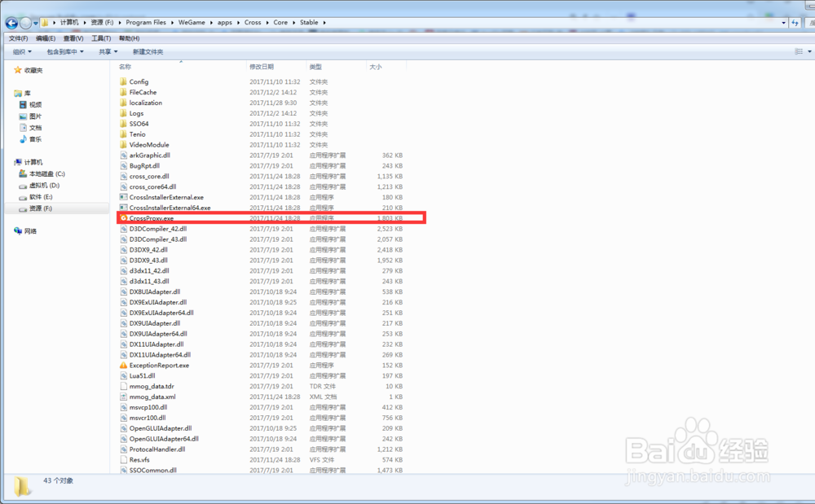Sort by 大小 column header
Viewport: 815px width, 504px height.
click(x=375, y=67)
